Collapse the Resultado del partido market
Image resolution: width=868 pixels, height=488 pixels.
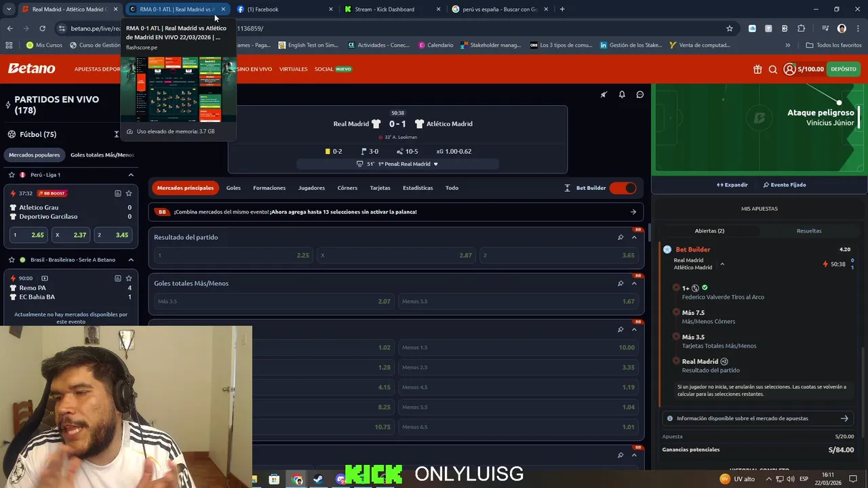click(634, 237)
